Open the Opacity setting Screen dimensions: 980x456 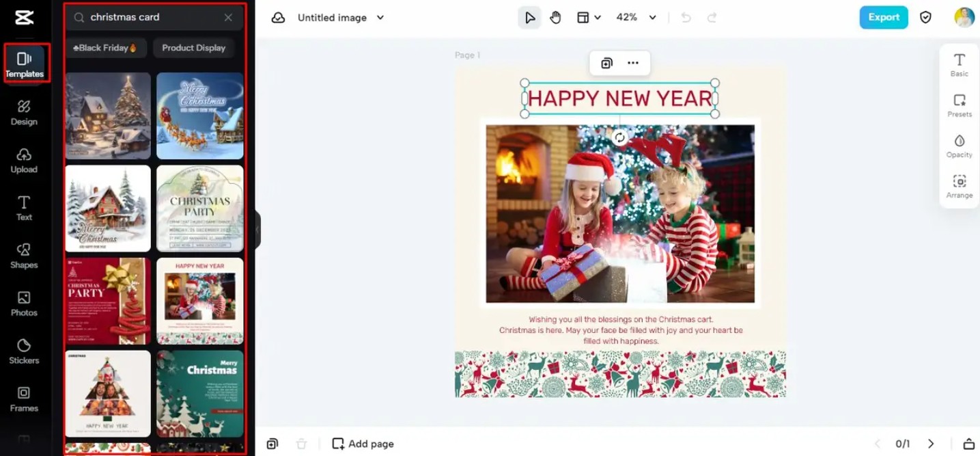[x=959, y=146]
